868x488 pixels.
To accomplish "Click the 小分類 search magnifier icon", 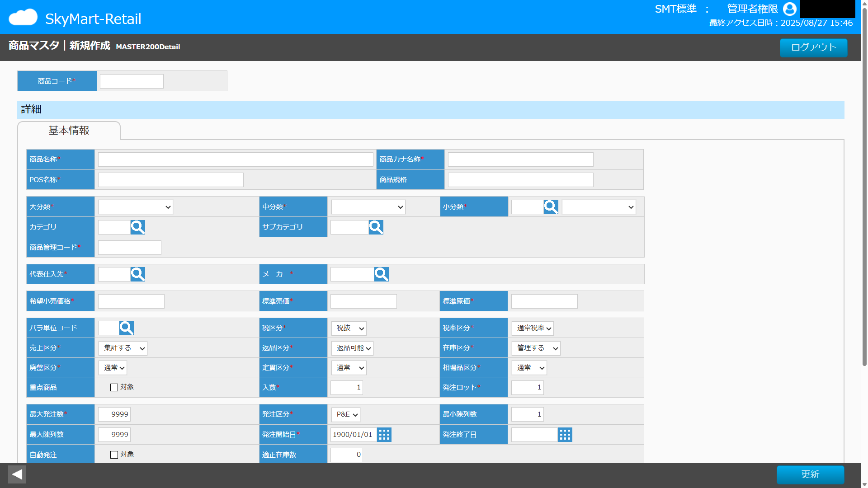I will [x=551, y=207].
